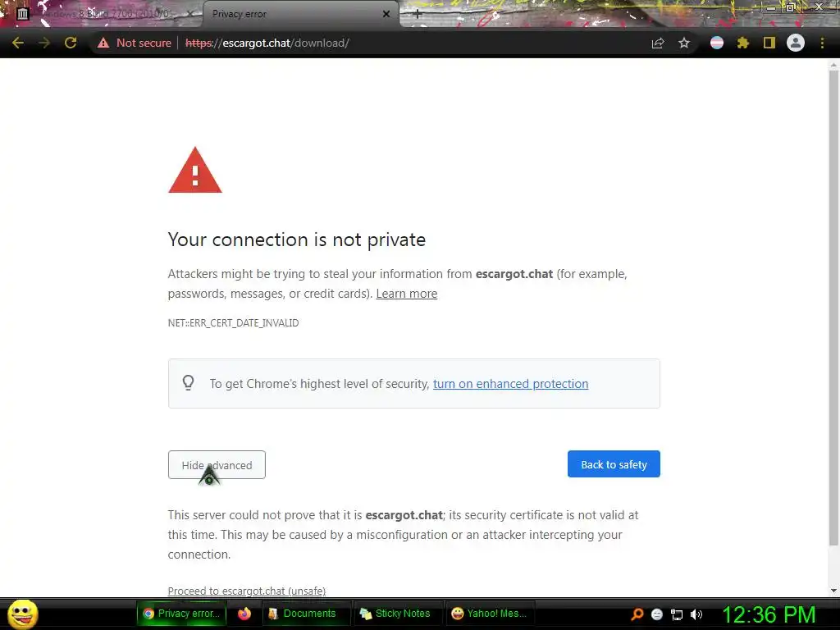This screenshot has width=840, height=630.
Task: Launch Firefox from the taskbar
Action: [244, 614]
